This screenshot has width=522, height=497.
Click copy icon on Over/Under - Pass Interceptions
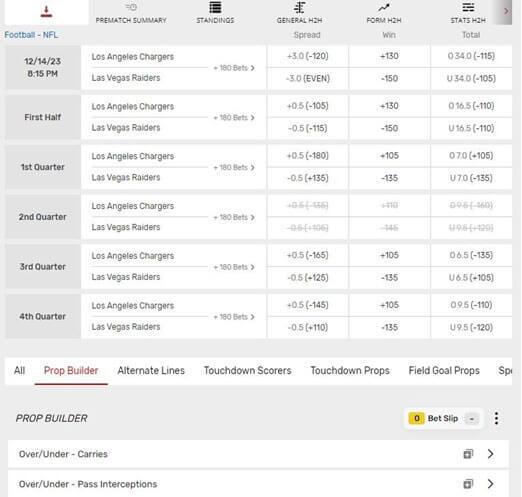(x=468, y=484)
